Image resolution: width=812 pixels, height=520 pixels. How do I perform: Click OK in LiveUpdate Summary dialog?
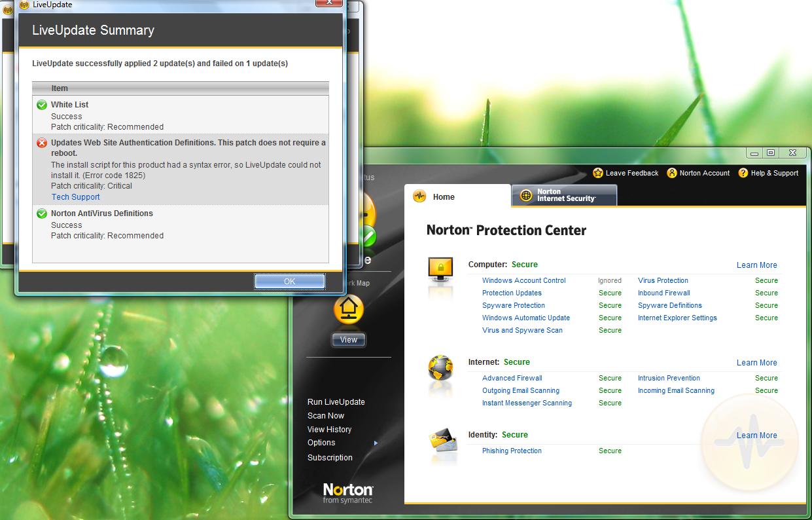click(290, 281)
